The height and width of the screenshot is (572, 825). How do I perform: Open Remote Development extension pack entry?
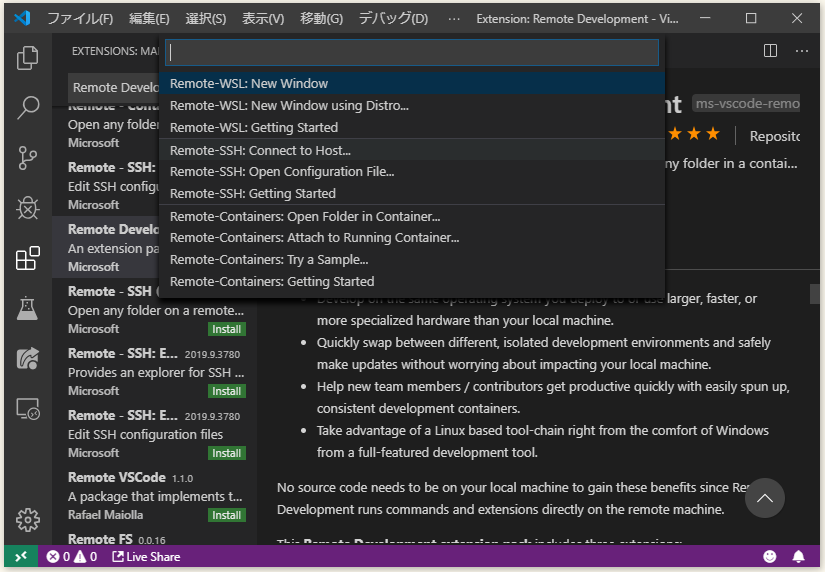click(106, 247)
